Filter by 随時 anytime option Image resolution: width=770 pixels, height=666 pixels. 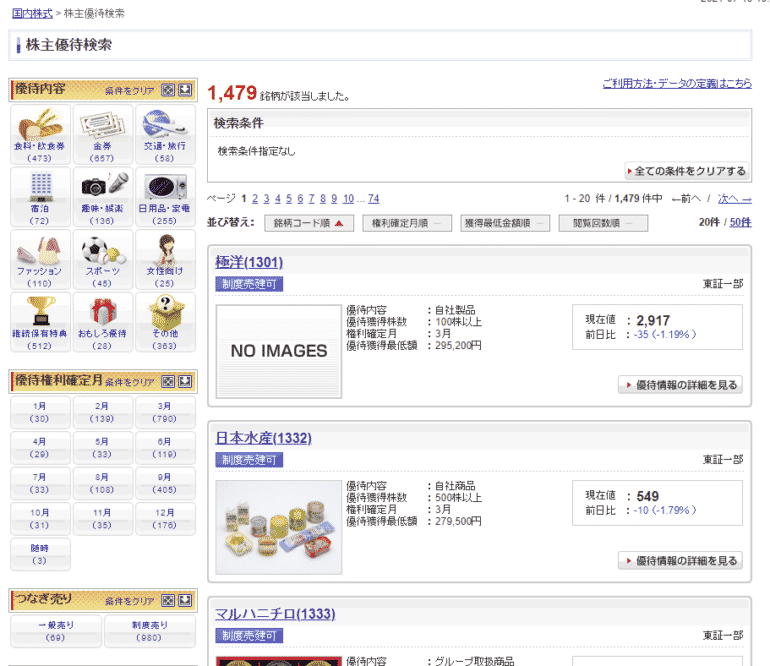40,555
